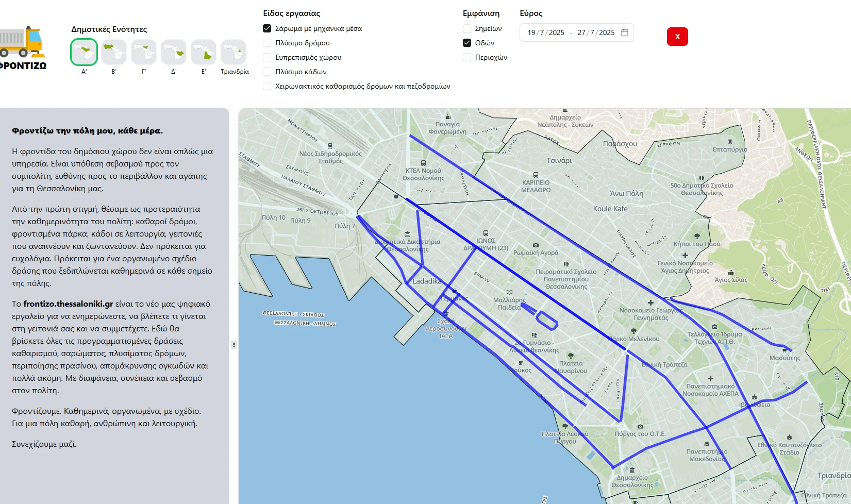The image size is (851, 504).
Task: Choose the Τριανδρία district icon
Action: click(233, 52)
